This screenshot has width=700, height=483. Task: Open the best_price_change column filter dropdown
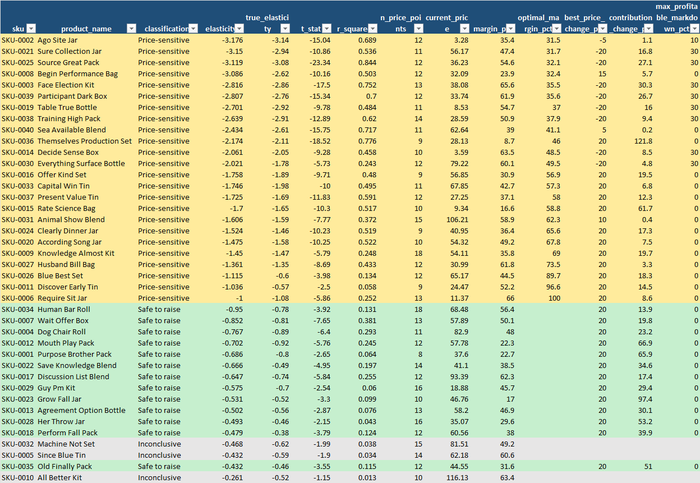tap(603, 29)
